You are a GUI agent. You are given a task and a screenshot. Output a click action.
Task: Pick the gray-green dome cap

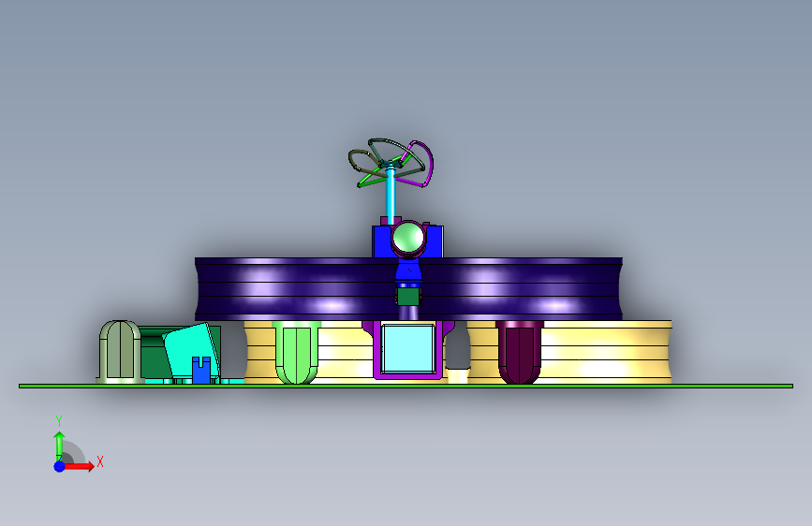point(120,352)
